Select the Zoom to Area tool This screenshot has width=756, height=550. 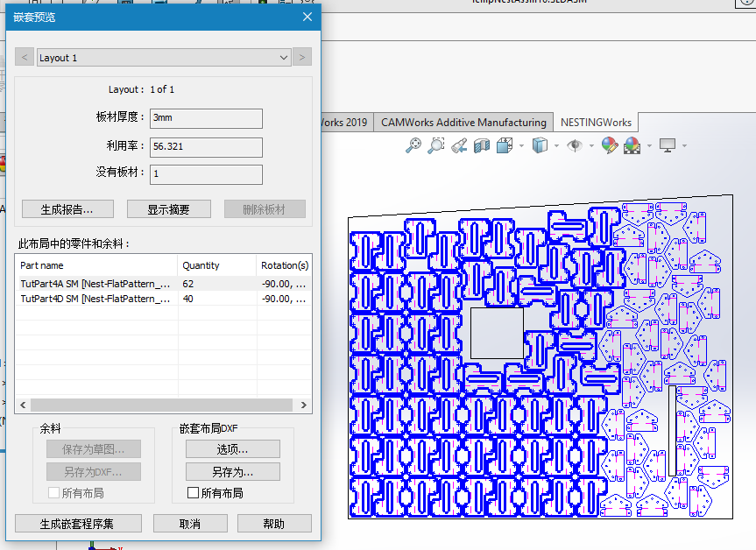(436, 145)
